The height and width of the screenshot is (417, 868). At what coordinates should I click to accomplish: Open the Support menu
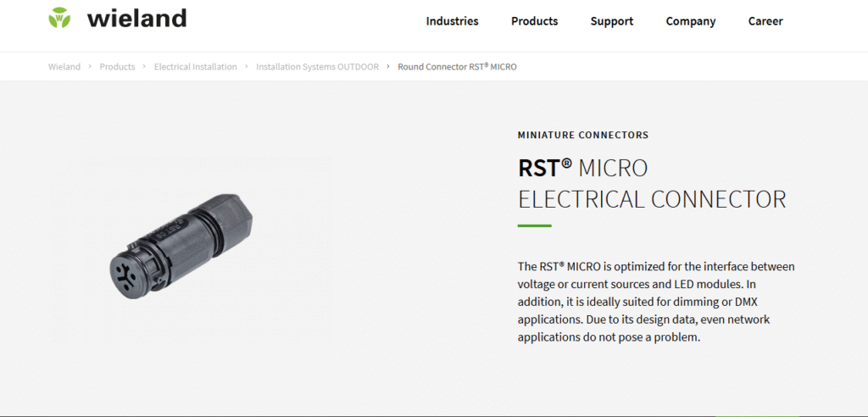[612, 21]
